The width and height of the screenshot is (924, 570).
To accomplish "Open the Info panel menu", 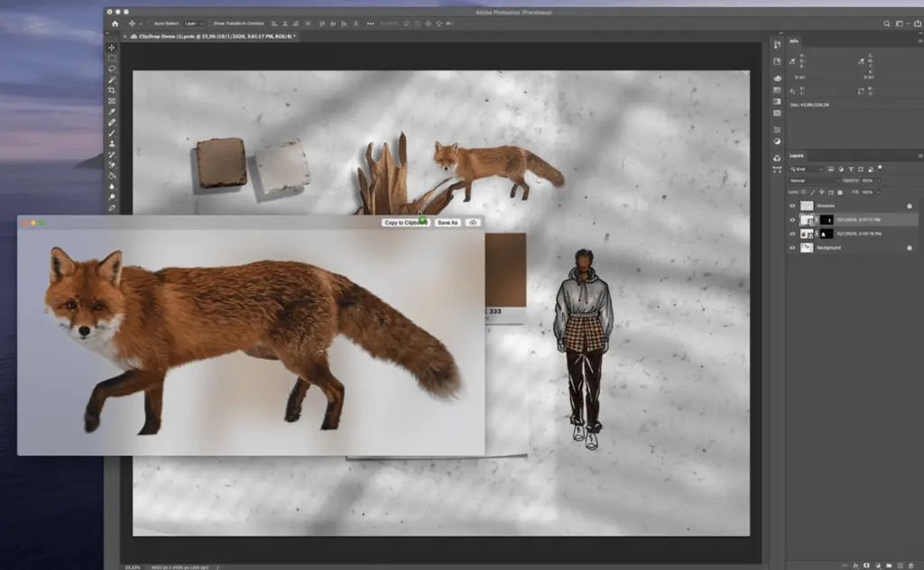I will click(919, 41).
